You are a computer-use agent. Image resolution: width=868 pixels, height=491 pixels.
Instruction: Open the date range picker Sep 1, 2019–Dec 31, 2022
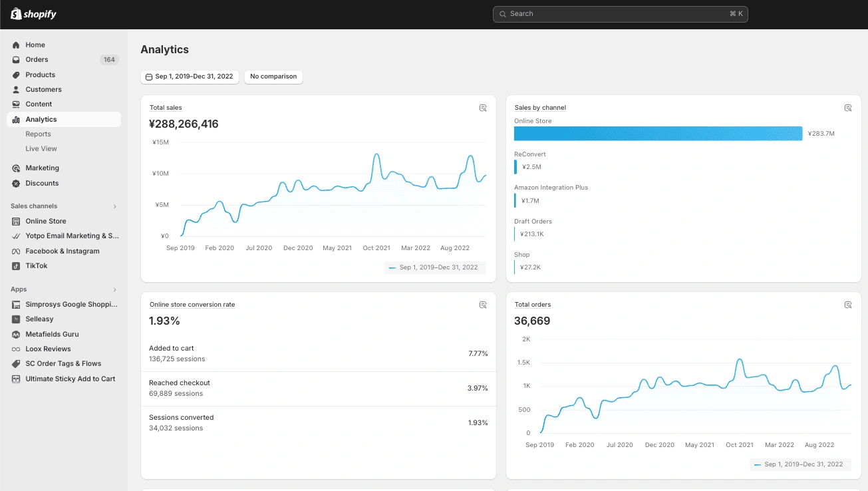point(190,77)
